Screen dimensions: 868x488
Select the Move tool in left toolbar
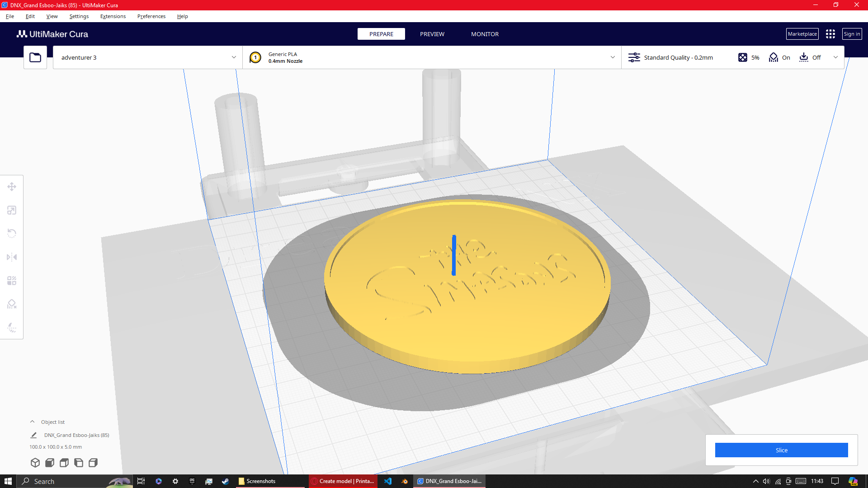(x=12, y=187)
